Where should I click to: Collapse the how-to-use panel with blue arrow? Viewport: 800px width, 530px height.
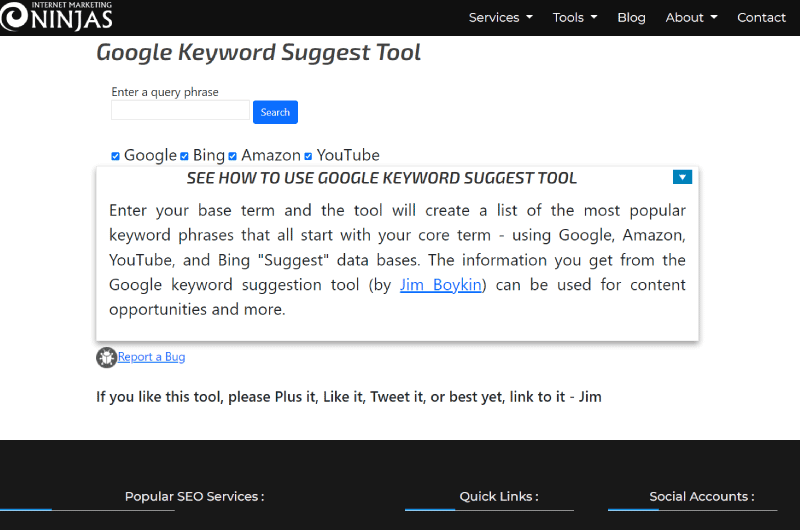tap(682, 177)
